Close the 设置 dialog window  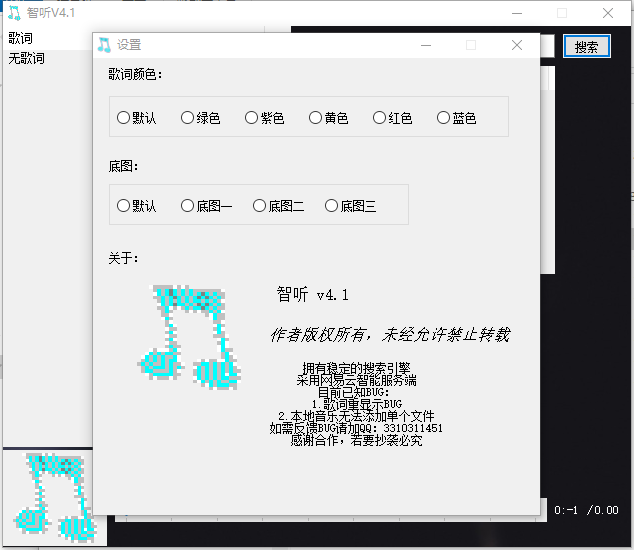[517, 45]
